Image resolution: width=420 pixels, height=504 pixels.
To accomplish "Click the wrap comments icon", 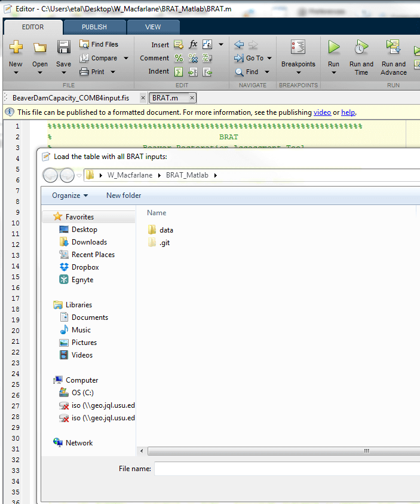I will (x=207, y=58).
